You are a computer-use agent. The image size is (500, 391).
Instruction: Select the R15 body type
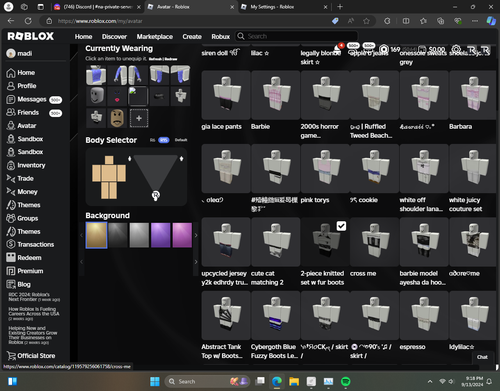(x=163, y=140)
